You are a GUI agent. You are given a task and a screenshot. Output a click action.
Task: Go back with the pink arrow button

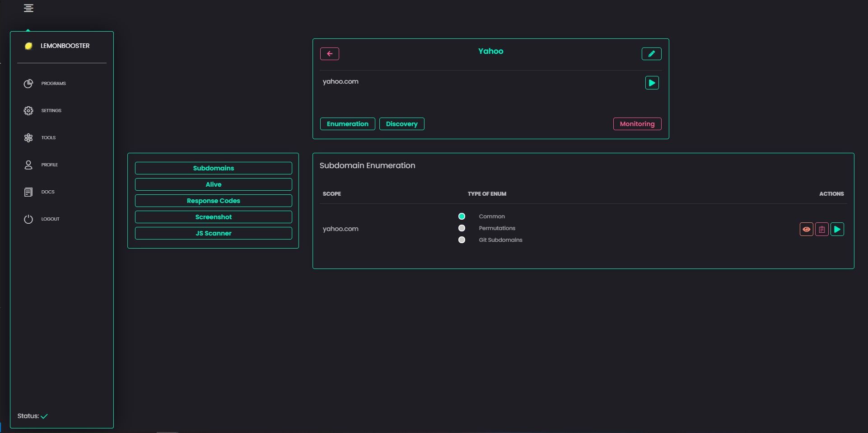click(x=330, y=54)
